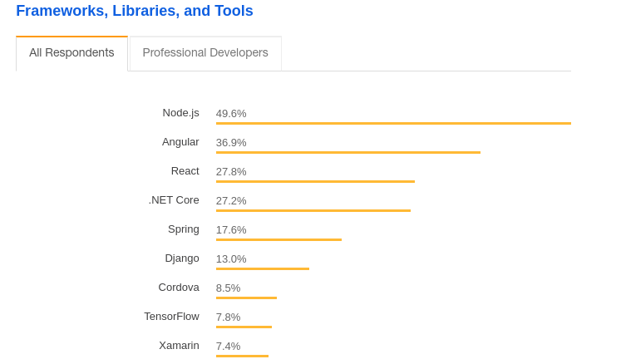Click the React 27.8% value
Viewport: 621px width, 364px height.
click(x=231, y=171)
